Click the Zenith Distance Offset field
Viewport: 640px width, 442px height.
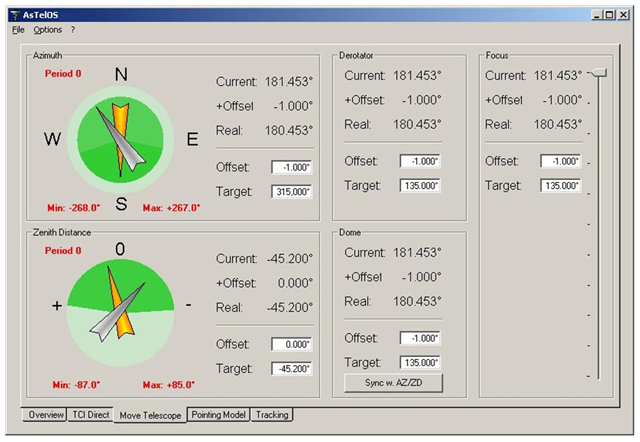[290, 344]
